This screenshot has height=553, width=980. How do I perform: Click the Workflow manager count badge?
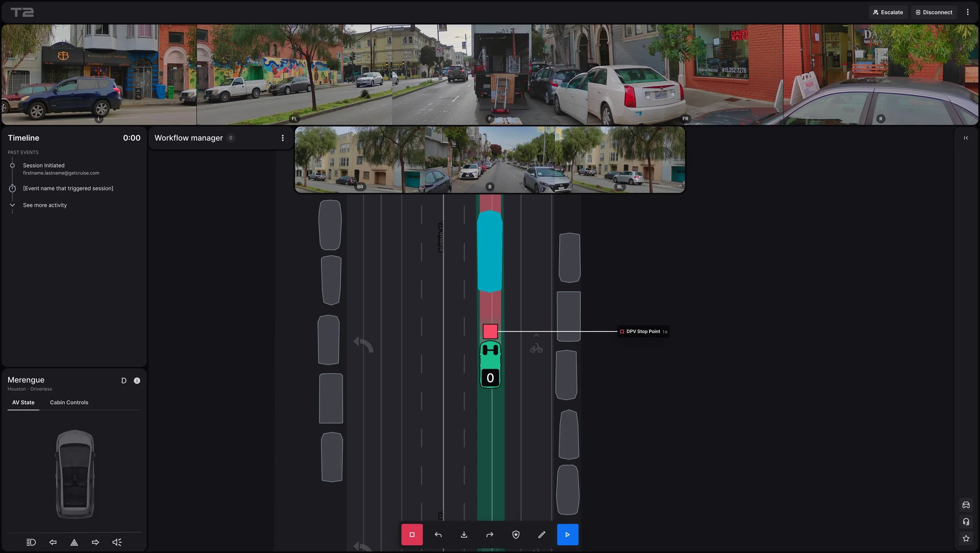point(230,138)
